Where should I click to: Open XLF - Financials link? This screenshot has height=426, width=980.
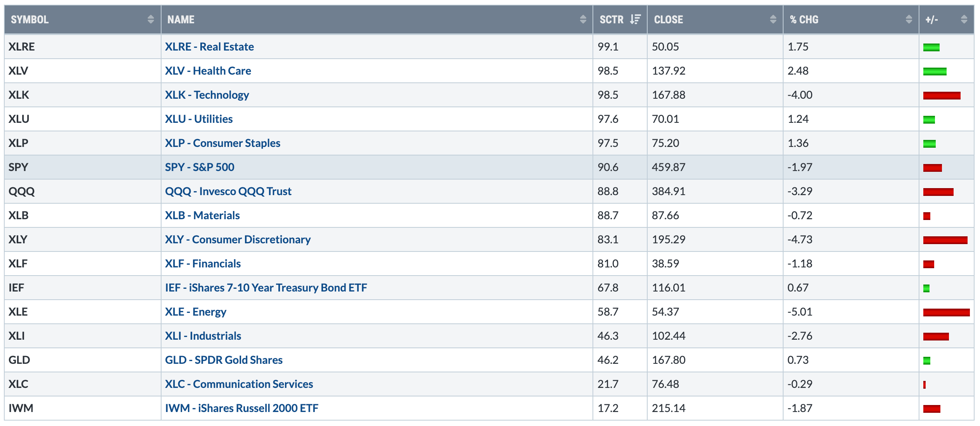click(x=203, y=264)
